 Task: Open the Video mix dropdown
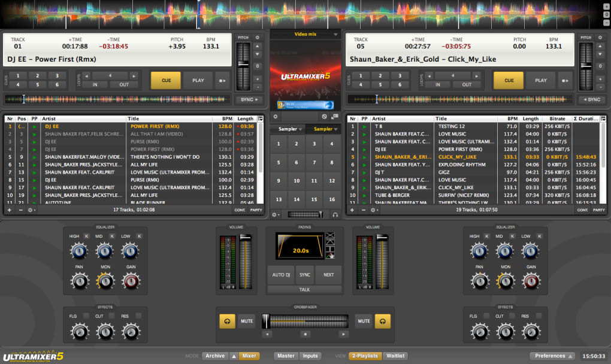[305, 34]
